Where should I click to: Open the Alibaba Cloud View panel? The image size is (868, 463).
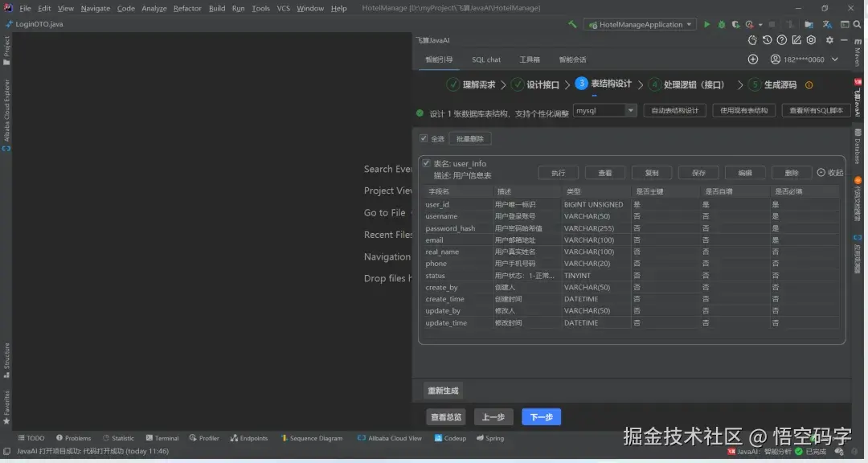click(x=389, y=438)
